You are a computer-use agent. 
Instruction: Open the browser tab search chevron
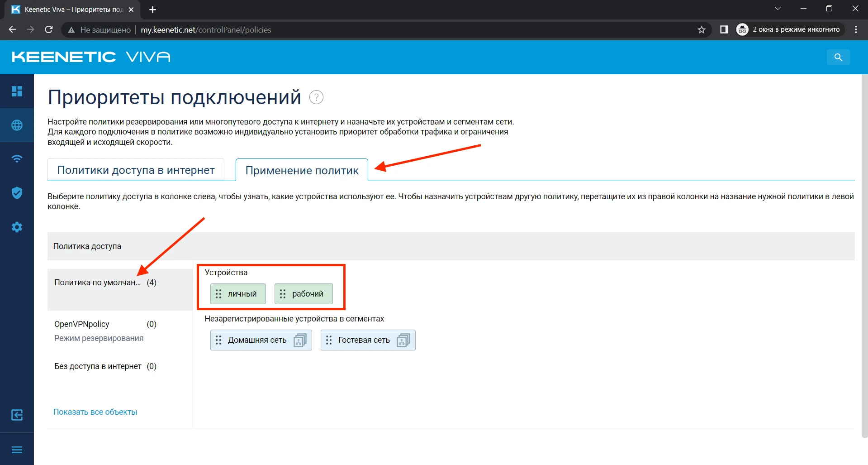(778, 8)
